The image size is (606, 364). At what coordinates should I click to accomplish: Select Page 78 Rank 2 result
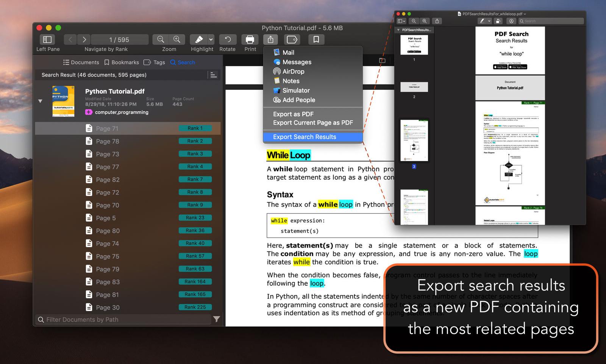[x=128, y=141]
